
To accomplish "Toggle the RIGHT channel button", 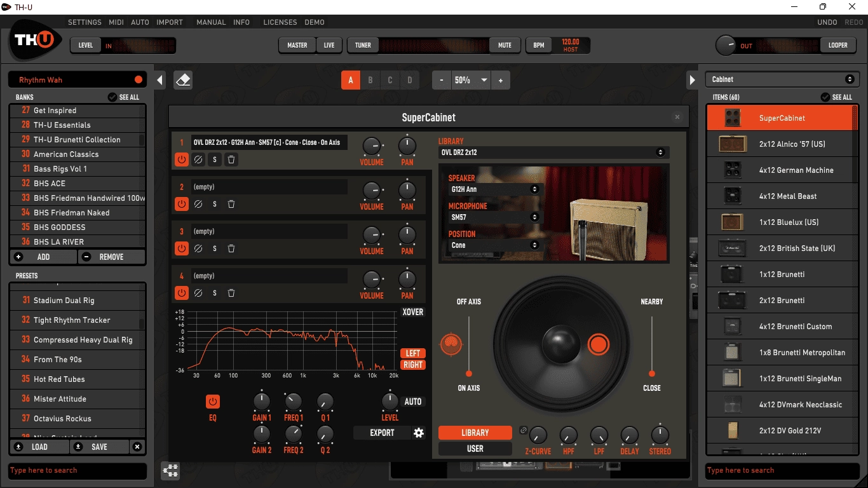I will click(413, 365).
